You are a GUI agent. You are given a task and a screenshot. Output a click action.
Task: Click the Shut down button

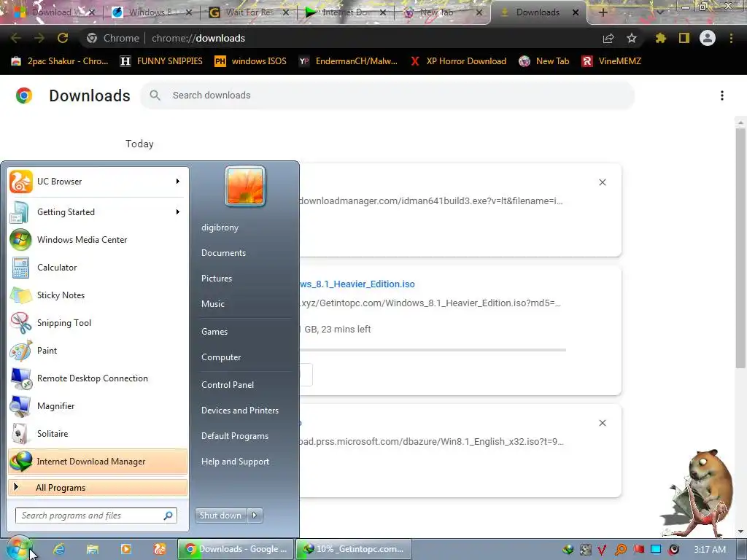pos(221,516)
